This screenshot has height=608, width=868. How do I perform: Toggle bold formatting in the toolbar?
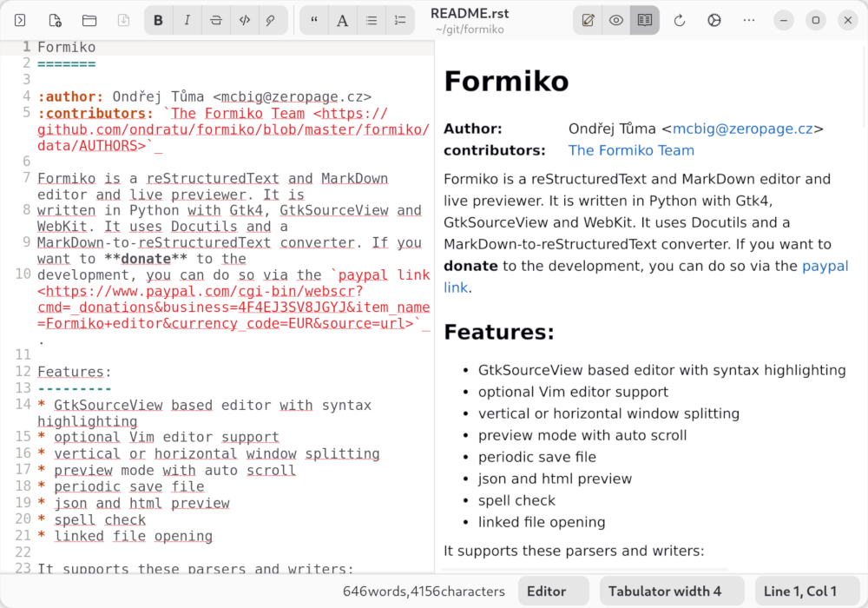158,19
